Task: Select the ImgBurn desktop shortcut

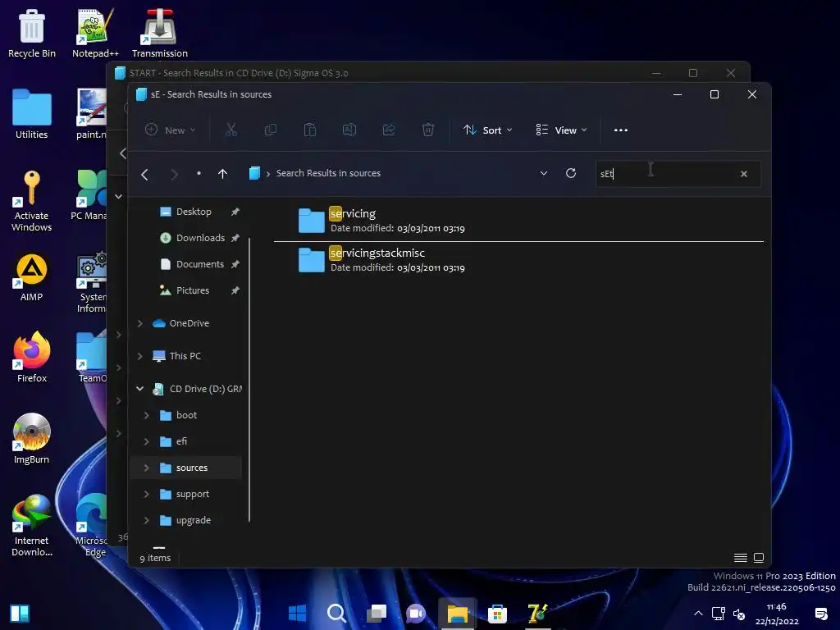Action: (32, 439)
